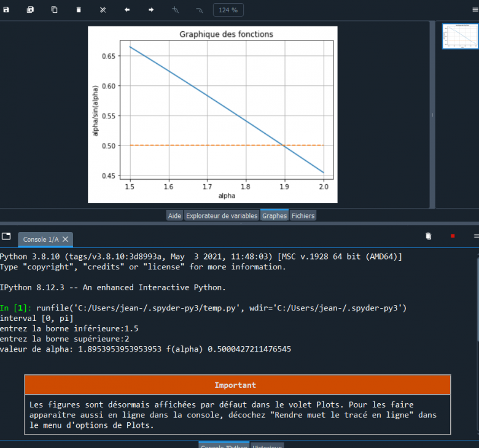Screen dimensions: 479x448
Task: Open the console tab browser button
Action: click(6, 236)
